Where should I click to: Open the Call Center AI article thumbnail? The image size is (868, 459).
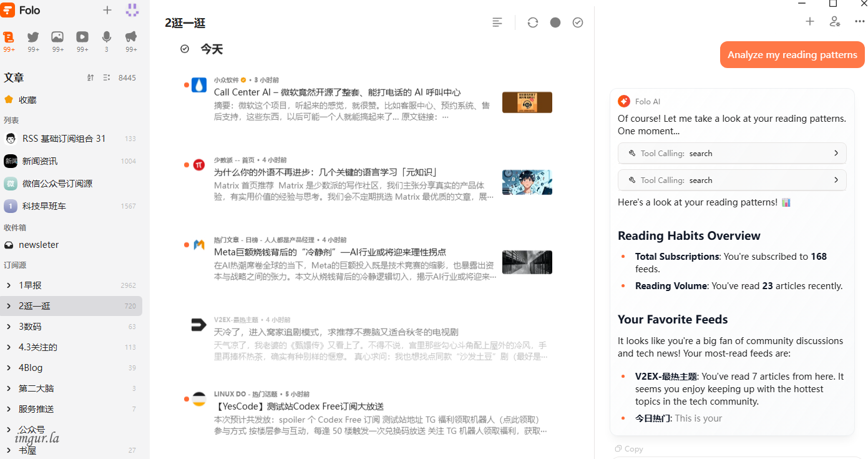pyautogui.click(x=527, y=102)
